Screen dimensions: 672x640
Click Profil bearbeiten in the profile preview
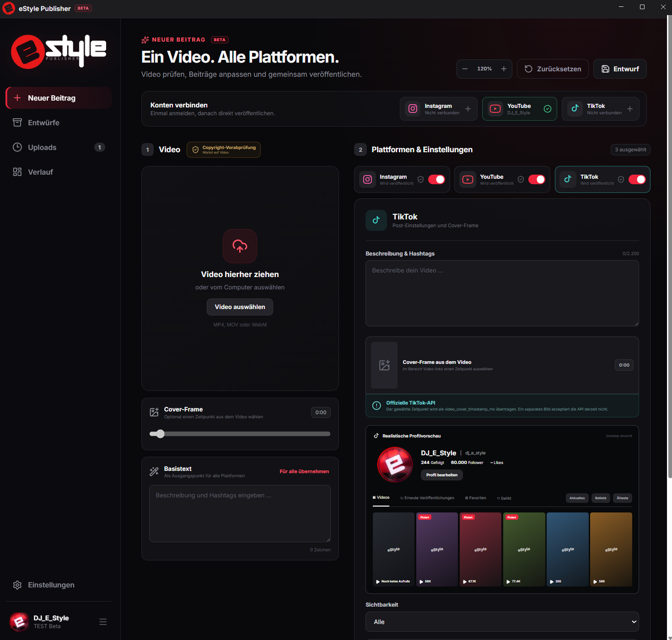coord(442,475)
